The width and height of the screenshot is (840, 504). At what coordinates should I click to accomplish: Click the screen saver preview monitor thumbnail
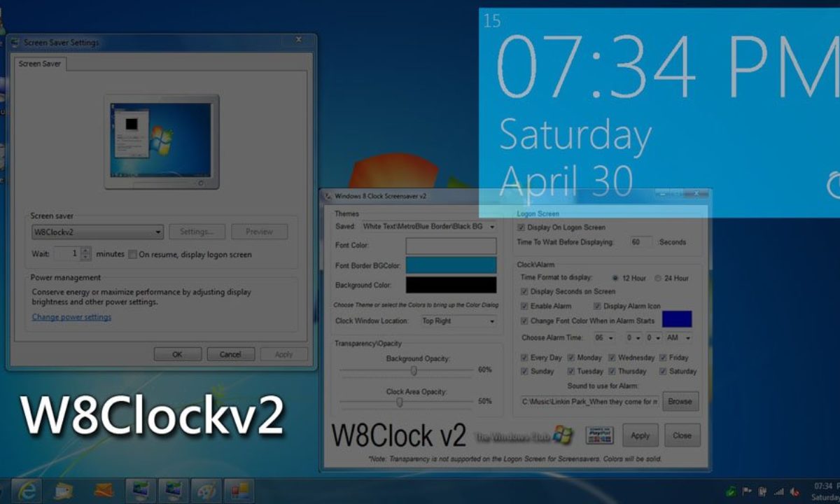[x=162, y=142]
